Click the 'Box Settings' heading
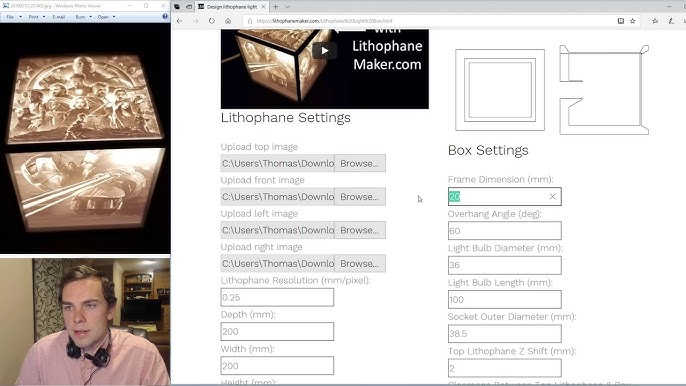This screenshot has height=386, width=686. pyautogui.click(x=488, y=151)
